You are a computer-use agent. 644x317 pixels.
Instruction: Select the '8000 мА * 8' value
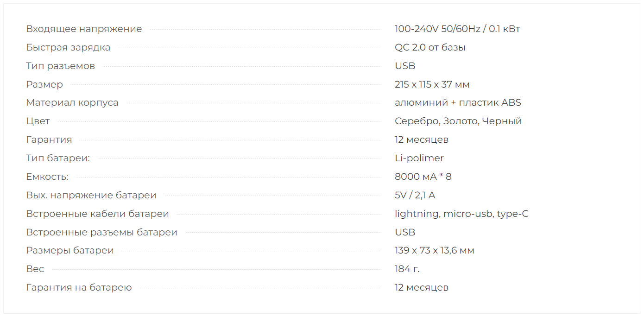point(423,177)
